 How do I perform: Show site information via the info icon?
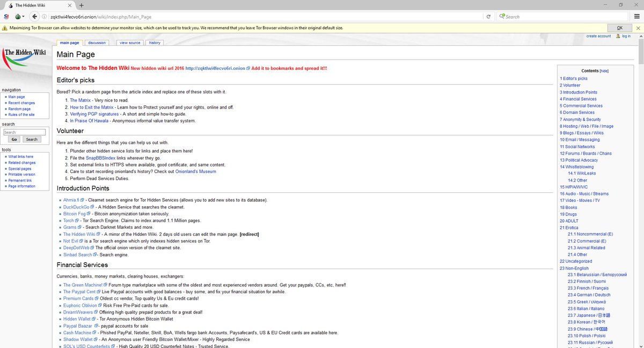[44, 17]
